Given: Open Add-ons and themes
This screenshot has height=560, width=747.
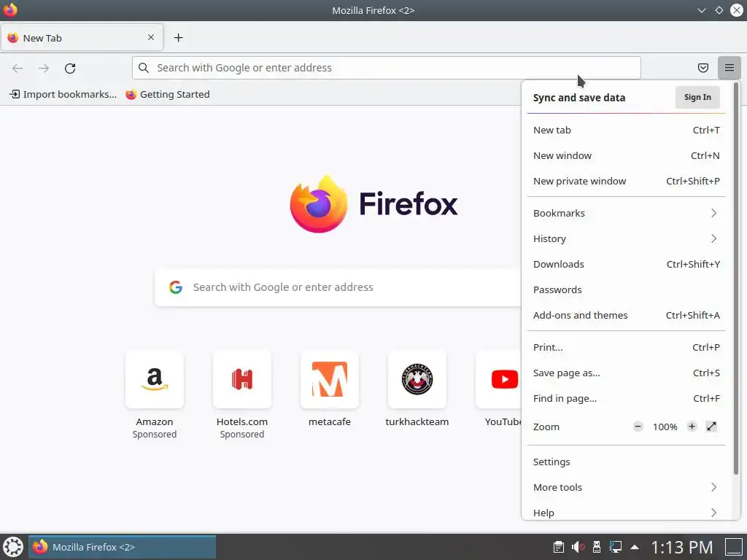Looking at the screenshot, I should 626,315.
